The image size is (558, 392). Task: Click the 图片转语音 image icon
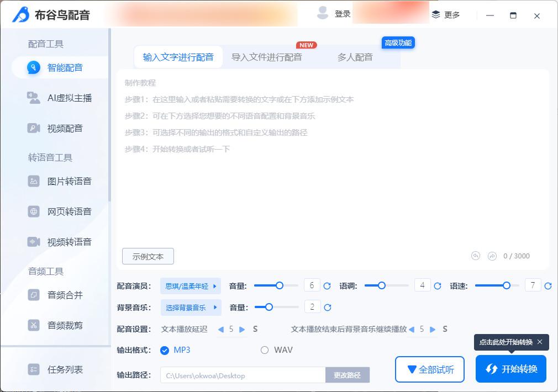point(34,181)
